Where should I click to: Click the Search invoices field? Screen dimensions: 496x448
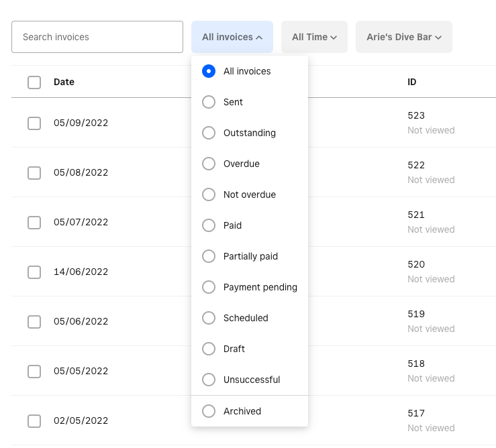point(97,37)
